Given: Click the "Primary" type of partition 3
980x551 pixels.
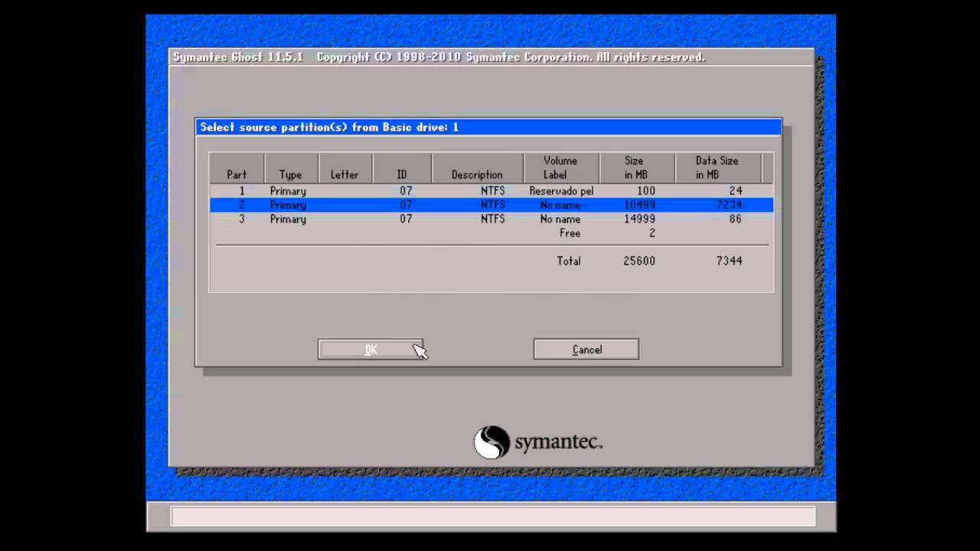Looking at the screenshot, I should click(288, 219).
